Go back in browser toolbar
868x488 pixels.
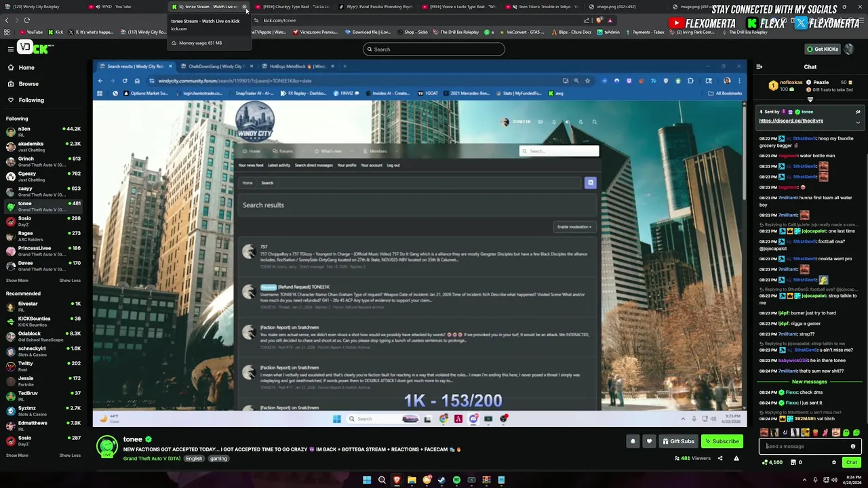tap(7, 20)
